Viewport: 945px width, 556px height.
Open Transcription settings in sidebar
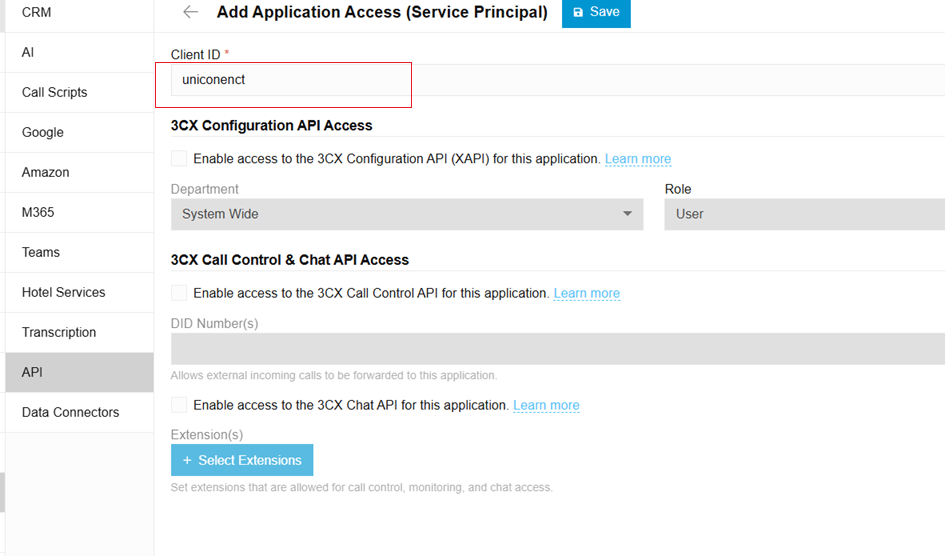click(x=59, y=332)
